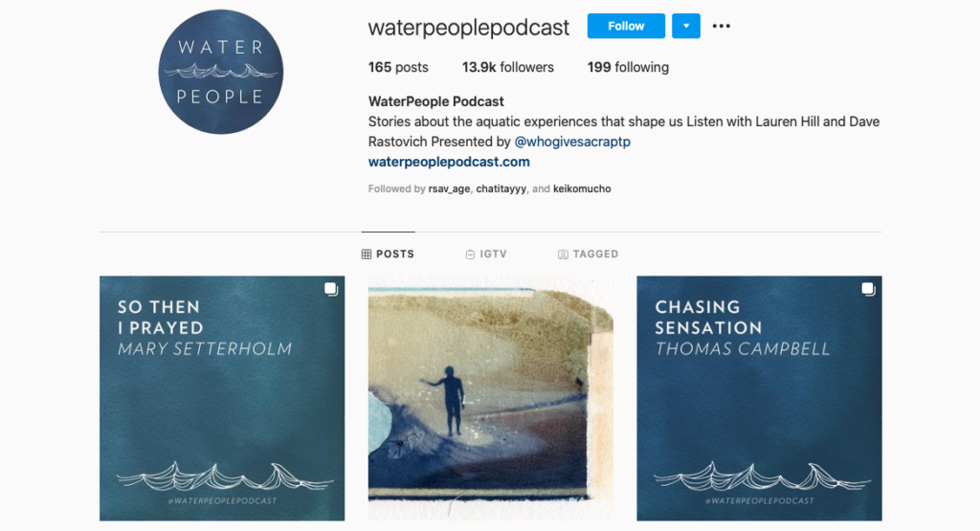
Task: Open the surfer silhouette photo post
Action: point(491,399)
